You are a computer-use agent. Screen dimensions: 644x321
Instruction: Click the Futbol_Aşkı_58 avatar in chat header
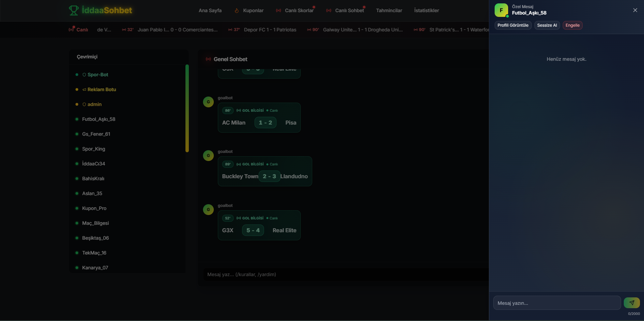501,10
